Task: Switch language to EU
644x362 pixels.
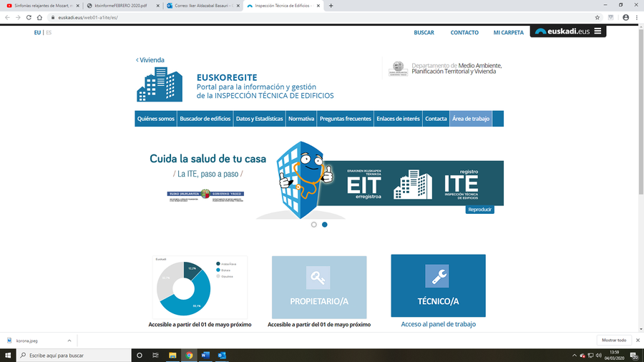Action: click(37, 32)
